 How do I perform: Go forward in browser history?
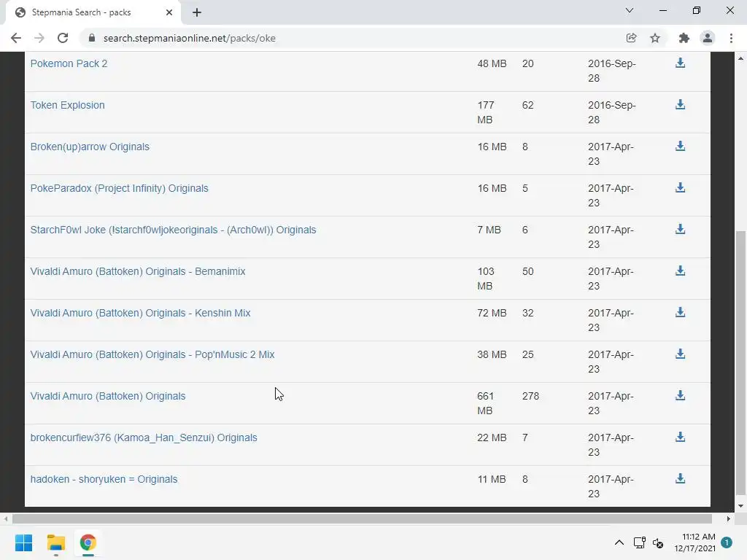(39, 38)
